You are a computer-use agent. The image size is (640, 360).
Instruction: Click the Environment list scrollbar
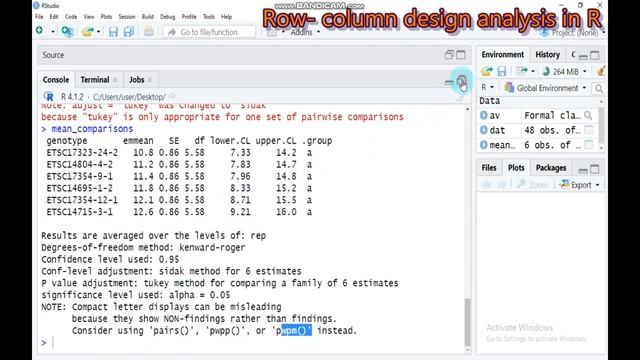click(601, 124)
